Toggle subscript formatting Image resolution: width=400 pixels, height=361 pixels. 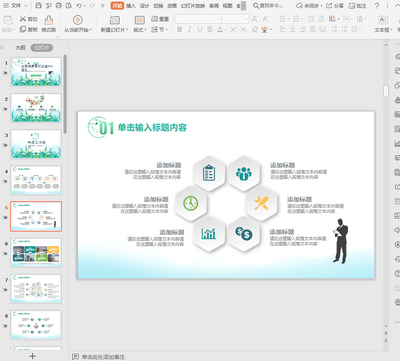(x=244, y=30)
